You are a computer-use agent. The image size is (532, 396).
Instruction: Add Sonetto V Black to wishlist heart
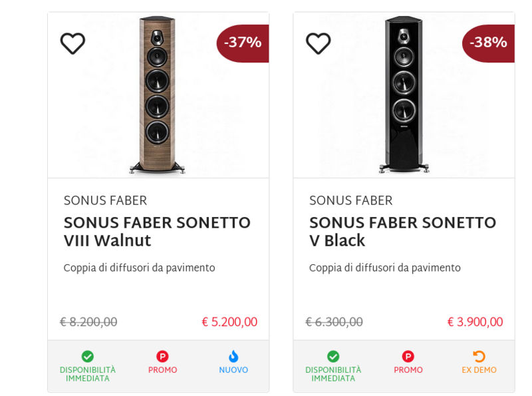(x=318, y=43)
